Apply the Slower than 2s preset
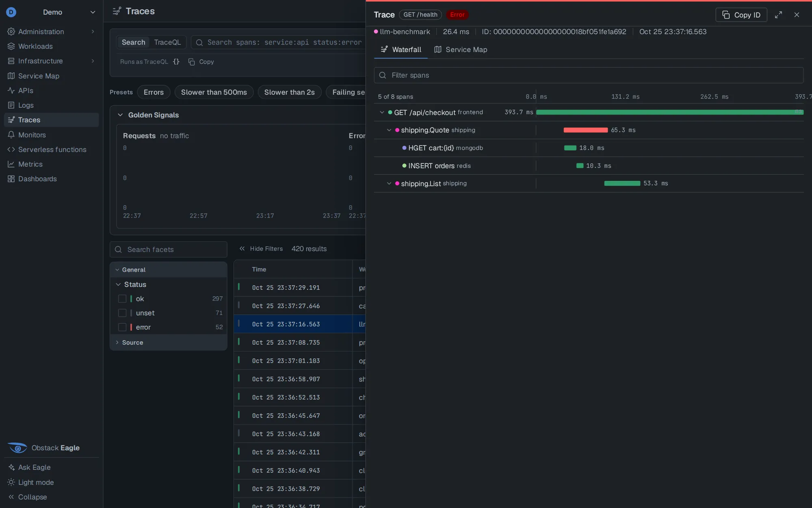Viewport: 812px width, 508px height. tap(289, 92)
